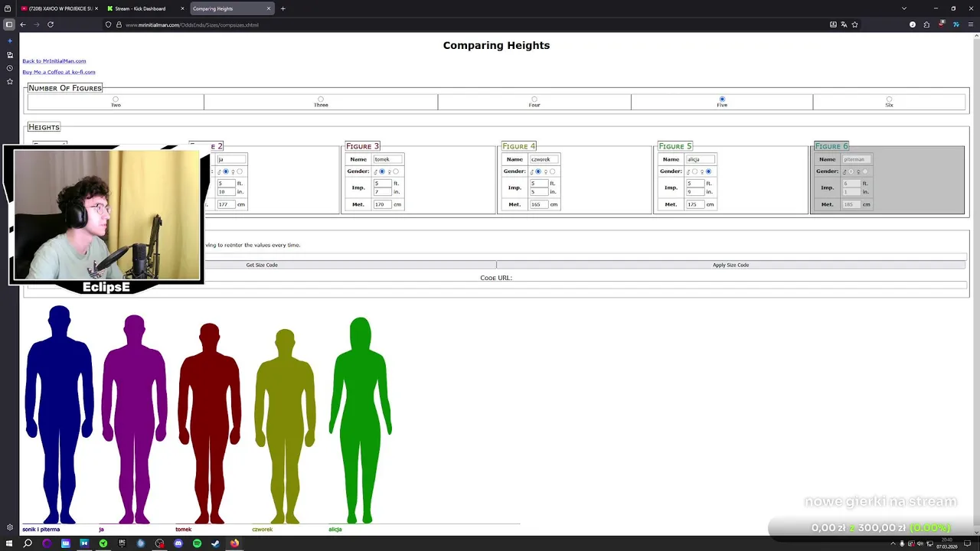This screenshot has width=980, height=551.
Task: Click the site security shield icon
Action: click(108, 24)
